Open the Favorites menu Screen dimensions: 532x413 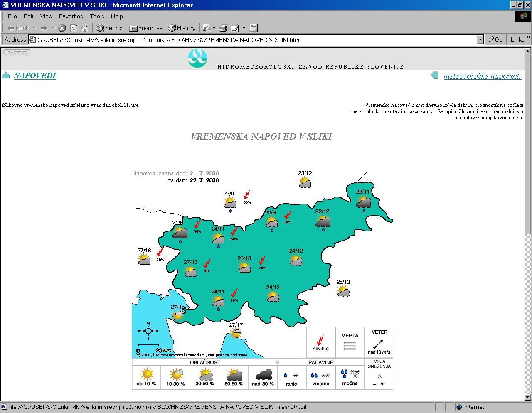(x=71, y=16)
